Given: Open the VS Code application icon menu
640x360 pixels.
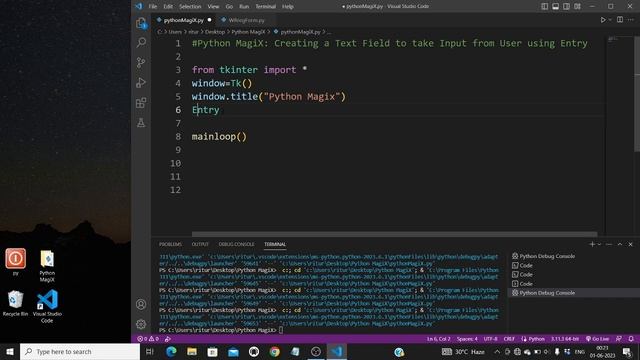Looking at the screenshot, I should click(x=139, y=6).
